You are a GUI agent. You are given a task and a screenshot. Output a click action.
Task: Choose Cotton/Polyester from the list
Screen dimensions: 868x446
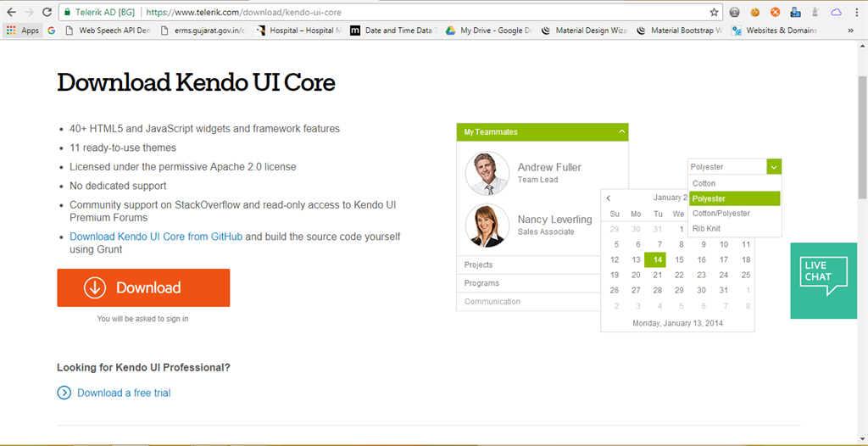point(735,214)
